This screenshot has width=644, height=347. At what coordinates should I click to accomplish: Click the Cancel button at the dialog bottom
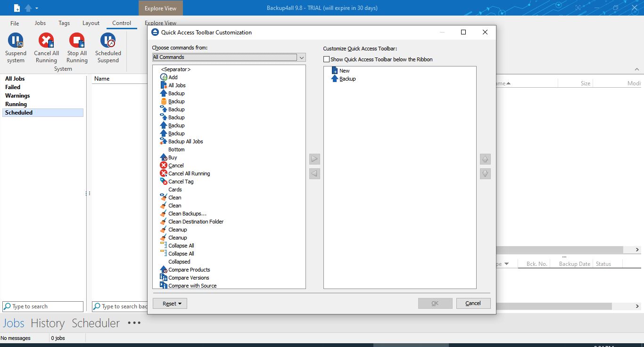click(473, 303)
